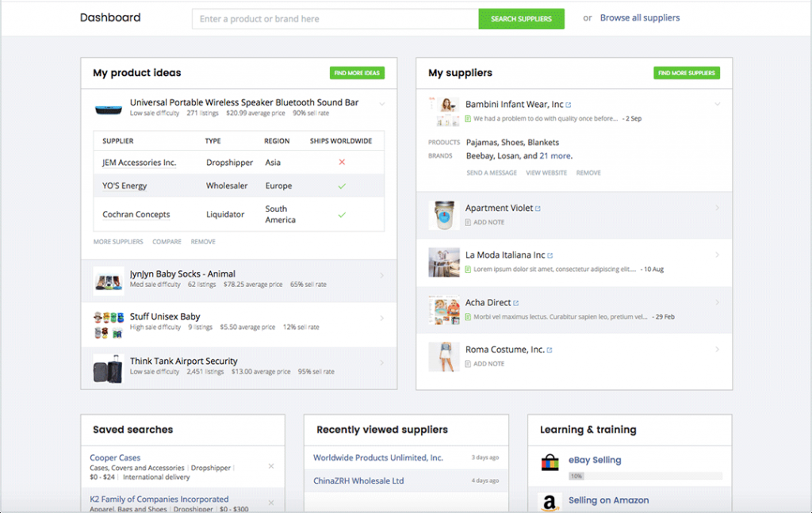The width and height of the screenshot is (812, 513).
Task: Collapse the Universal Portable Wireless Speaker idea
Action: [381, 104]
